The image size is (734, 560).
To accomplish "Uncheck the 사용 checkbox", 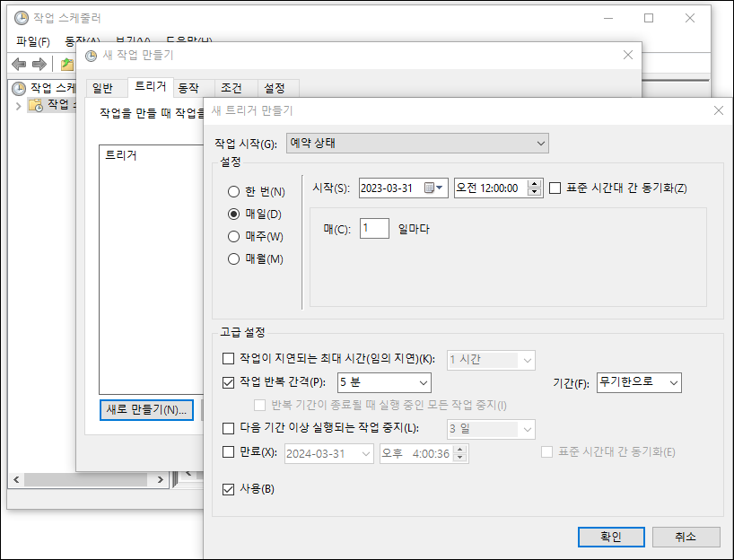I will pos(228,489).
